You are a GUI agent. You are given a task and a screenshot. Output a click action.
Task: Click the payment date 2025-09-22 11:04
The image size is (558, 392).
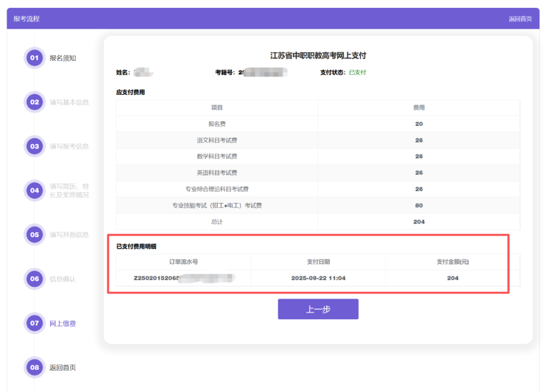tap(318, 278)
